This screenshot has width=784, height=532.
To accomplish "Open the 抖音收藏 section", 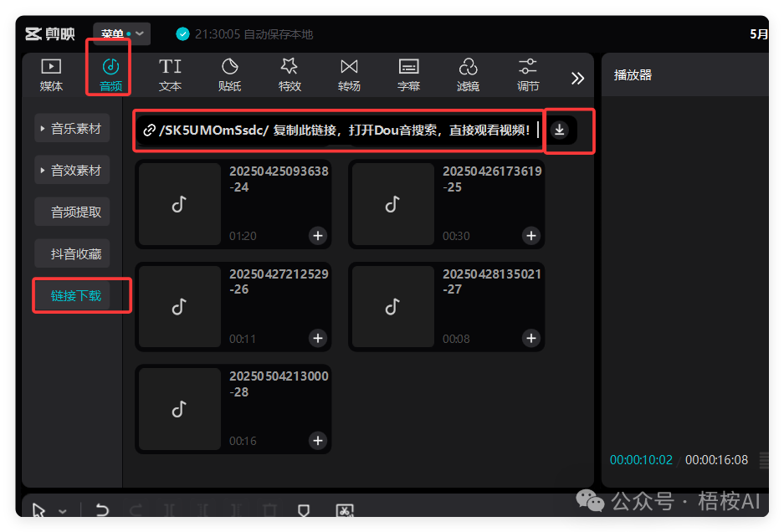I will point(72,253).
